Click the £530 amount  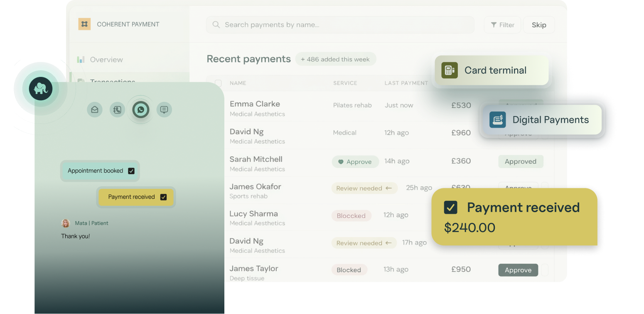click(x=461, y=105)
